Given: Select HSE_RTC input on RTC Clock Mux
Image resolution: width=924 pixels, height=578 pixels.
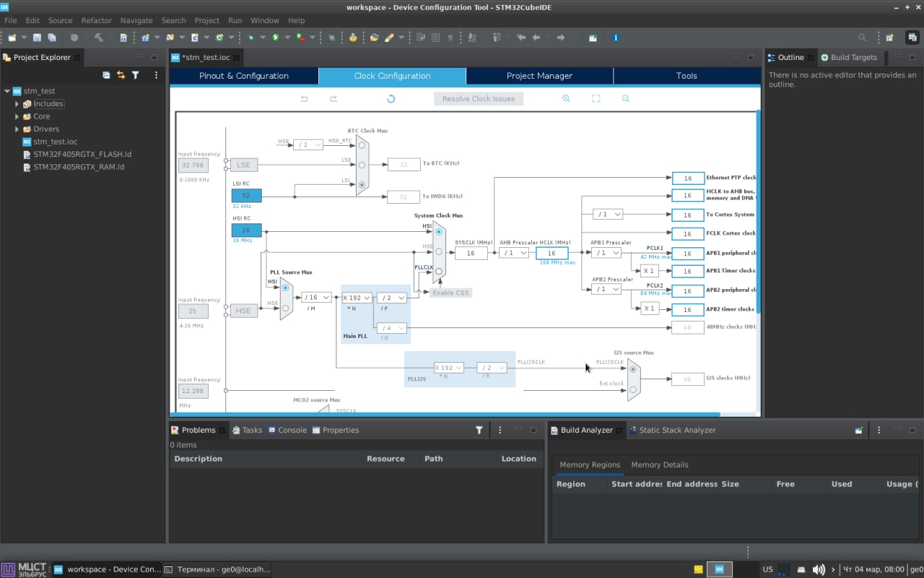Looking at the screenshot, I should point(362,145).
